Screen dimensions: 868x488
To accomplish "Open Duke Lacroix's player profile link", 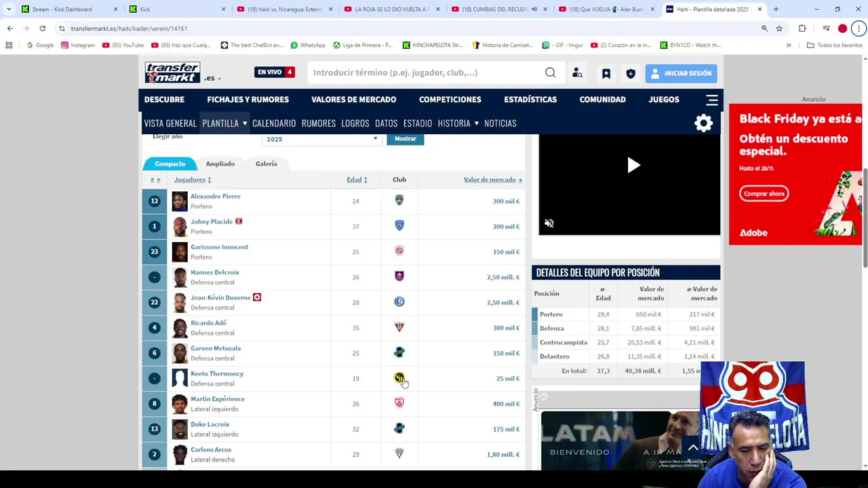I will pyautogui.click(x=210, y=424).
